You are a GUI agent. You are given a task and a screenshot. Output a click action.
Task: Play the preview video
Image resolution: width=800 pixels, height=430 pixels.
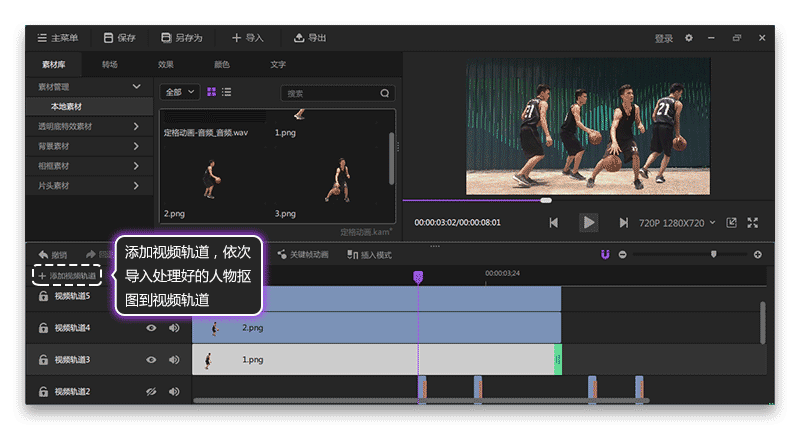589,223
